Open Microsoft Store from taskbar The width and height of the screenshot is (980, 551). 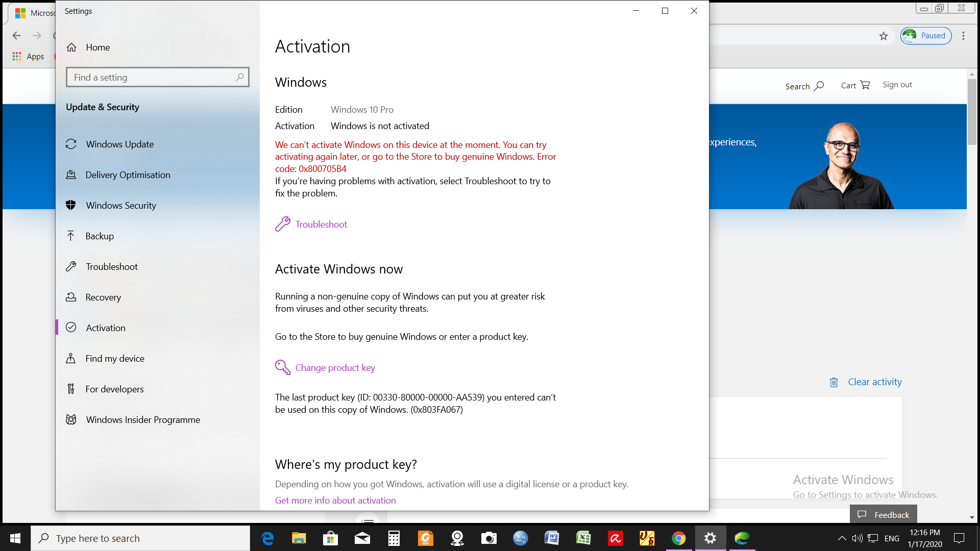coord(331,538)
